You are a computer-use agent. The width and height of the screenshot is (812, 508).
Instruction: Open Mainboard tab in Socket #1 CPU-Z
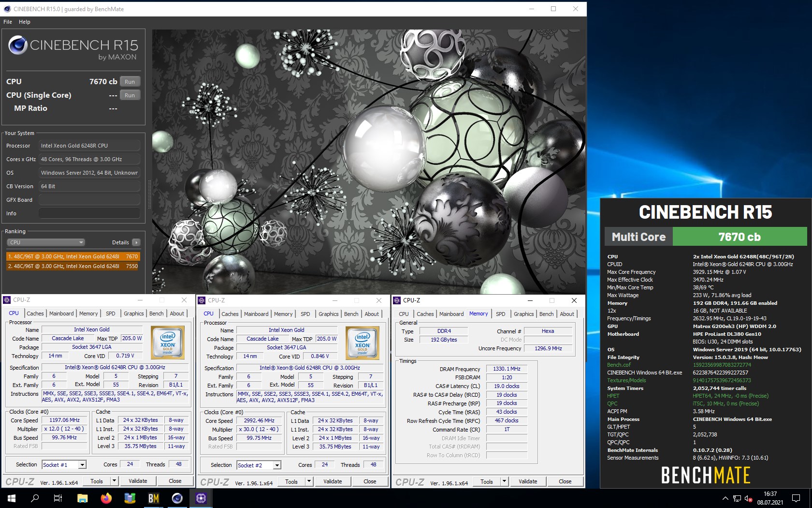tap(61, 314)
